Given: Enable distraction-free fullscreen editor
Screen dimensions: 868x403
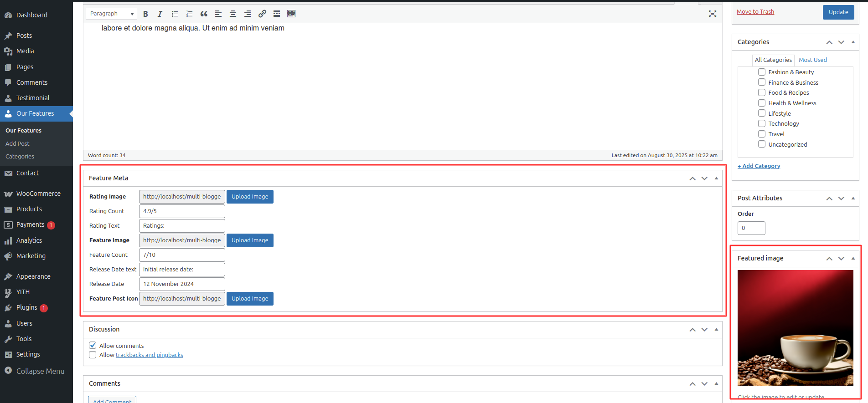Looking at the screenshot, I should pos(713,14).
